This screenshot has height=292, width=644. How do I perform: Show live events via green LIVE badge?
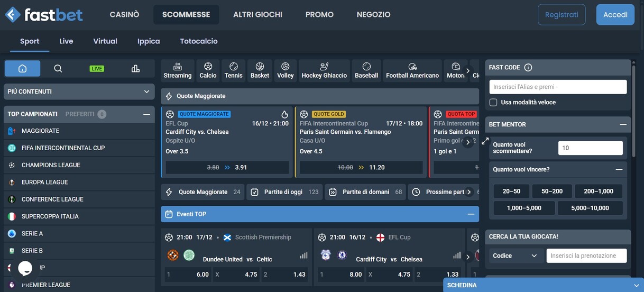click(97, 69)
